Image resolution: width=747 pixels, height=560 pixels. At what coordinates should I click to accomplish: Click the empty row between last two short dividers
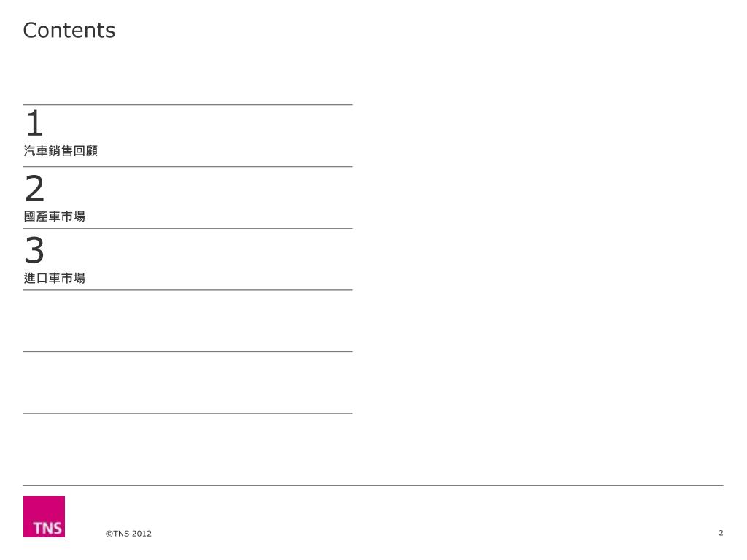coord(187,383)
